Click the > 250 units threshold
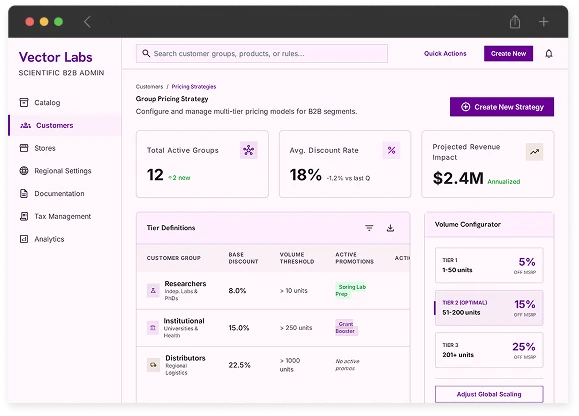 pos(296,327)
